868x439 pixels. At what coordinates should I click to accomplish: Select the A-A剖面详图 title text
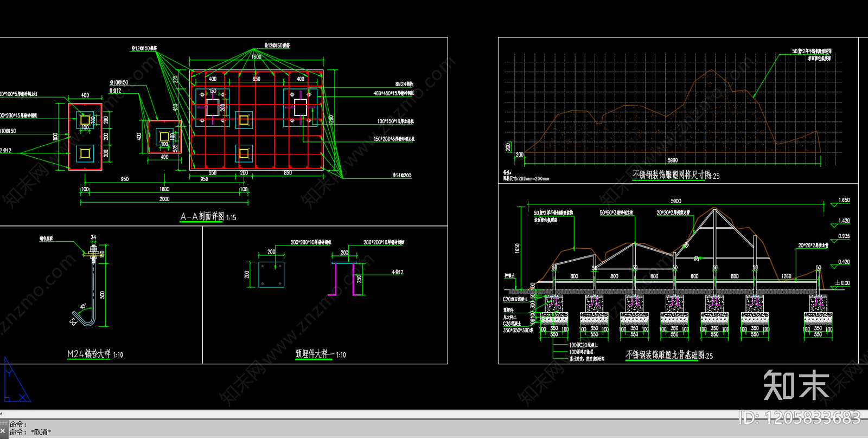point(202,216)
